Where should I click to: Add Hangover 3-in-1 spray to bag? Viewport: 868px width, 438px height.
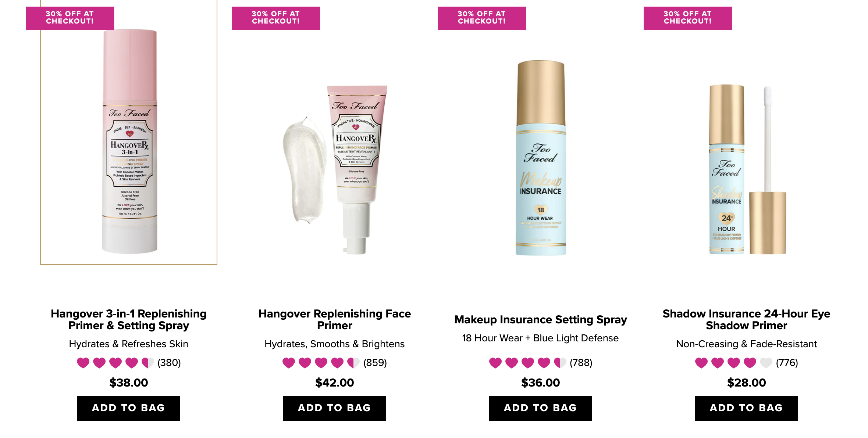click(x=129, y=408)
